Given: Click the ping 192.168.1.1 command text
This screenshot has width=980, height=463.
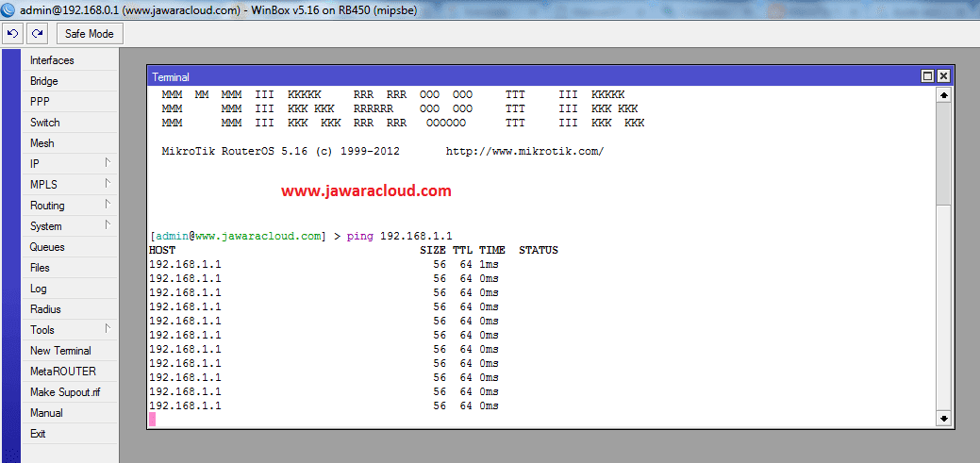Looking at the screenshot, I should coord(399,236).
